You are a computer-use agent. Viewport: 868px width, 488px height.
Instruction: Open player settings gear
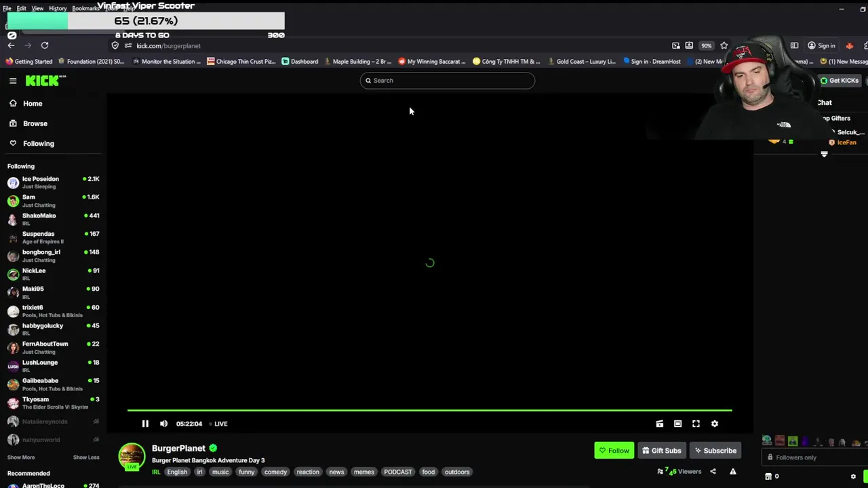[x=714, y=424]
